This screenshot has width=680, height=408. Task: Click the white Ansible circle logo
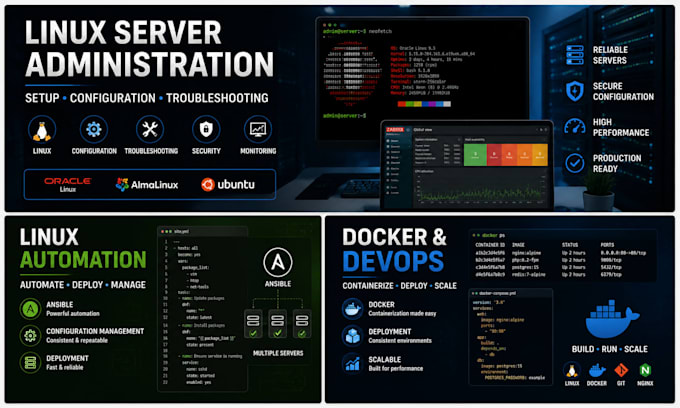pos(278,263)
